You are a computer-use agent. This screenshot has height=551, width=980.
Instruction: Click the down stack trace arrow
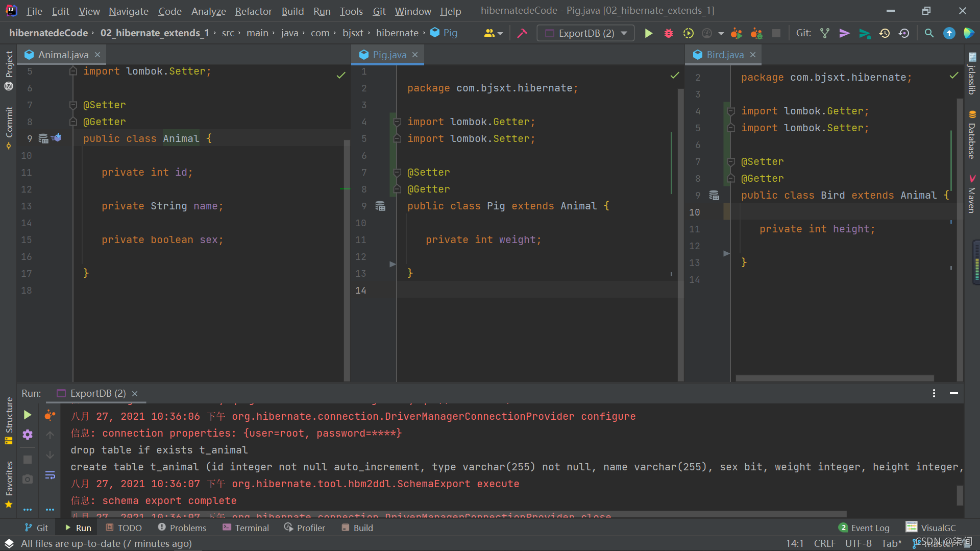coord(50,454)
